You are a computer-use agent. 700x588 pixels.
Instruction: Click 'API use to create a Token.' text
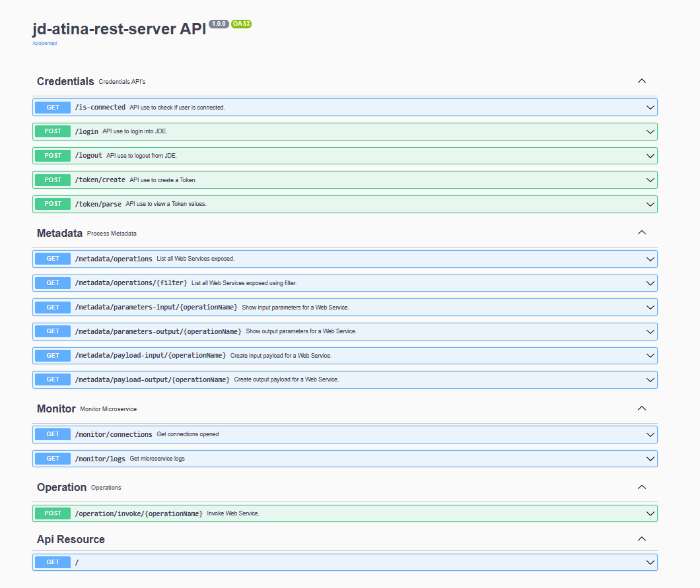(163, 180)
